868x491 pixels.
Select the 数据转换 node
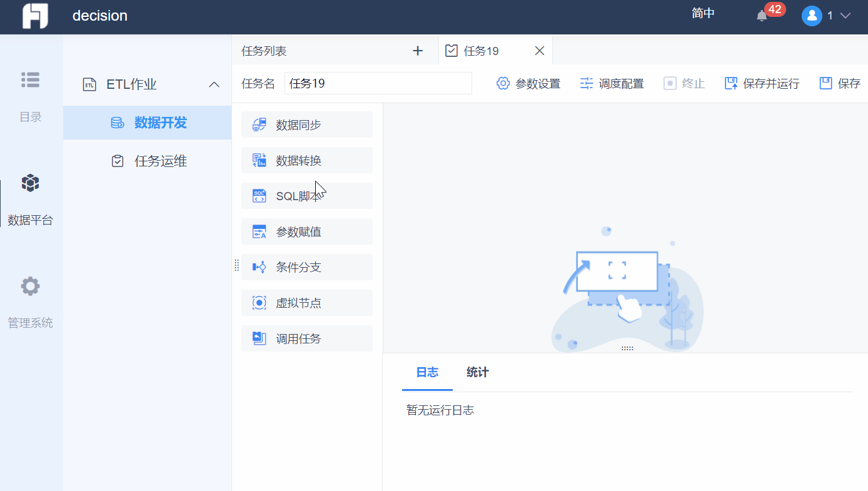click(x=307, y=160)
